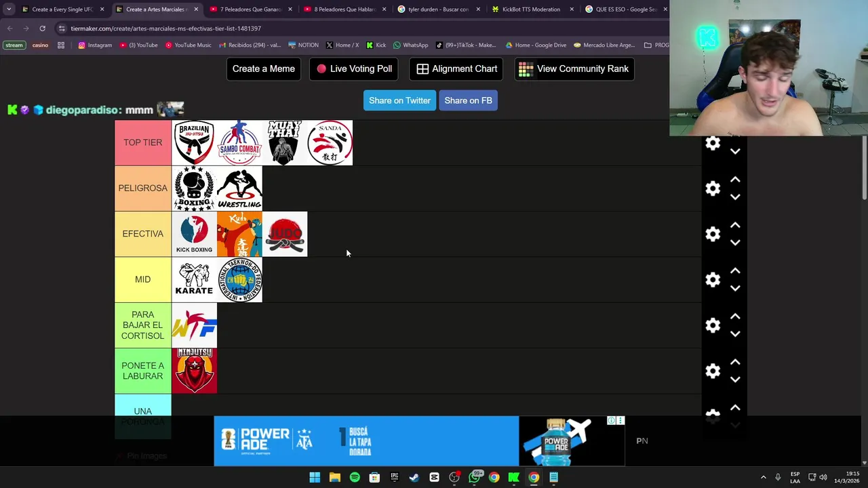Move the TOP TIER row down
The image size is (868, 488).
pos(735,152)
